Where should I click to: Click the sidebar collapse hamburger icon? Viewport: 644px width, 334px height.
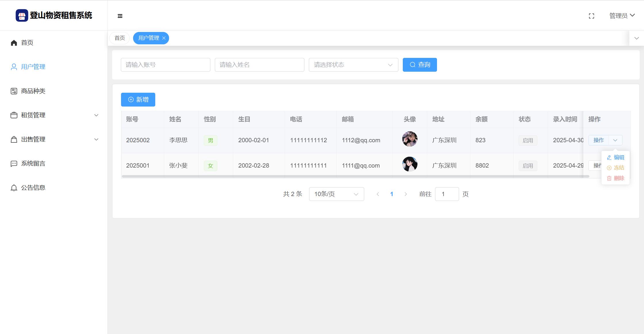[120, 16]
